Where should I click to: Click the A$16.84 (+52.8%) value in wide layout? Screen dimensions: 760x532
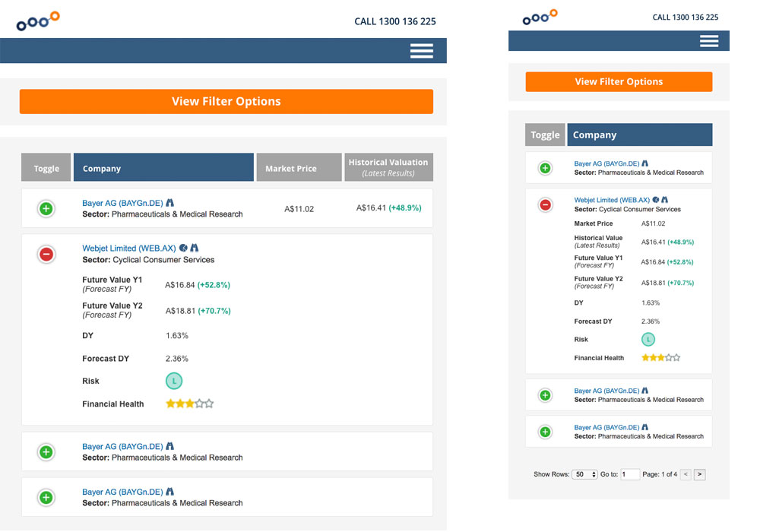click(198, 285)
